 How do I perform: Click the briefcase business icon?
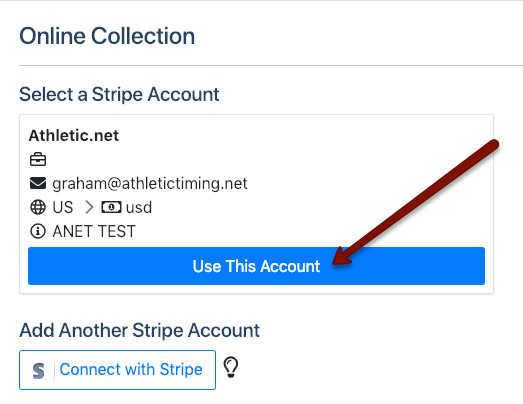pyautogui.click(x=38, y=159)
